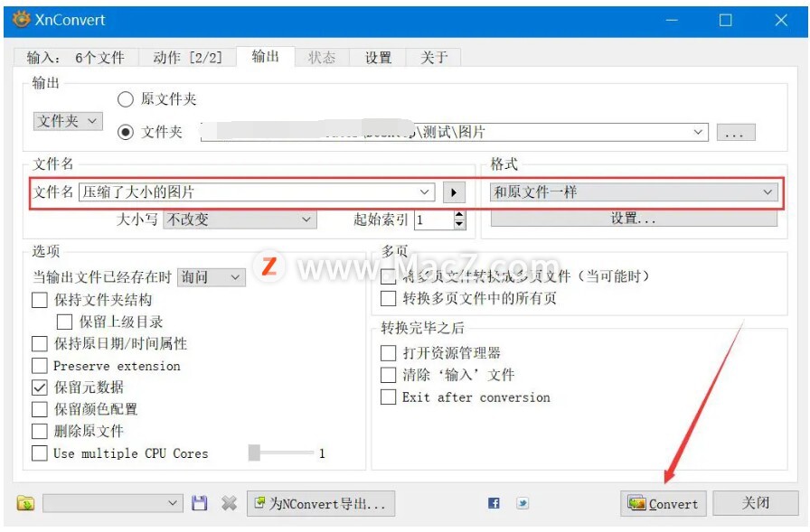Click 为NConvert导出... button
The height and width of the screenshot is (532, 810).
(321, 503)
